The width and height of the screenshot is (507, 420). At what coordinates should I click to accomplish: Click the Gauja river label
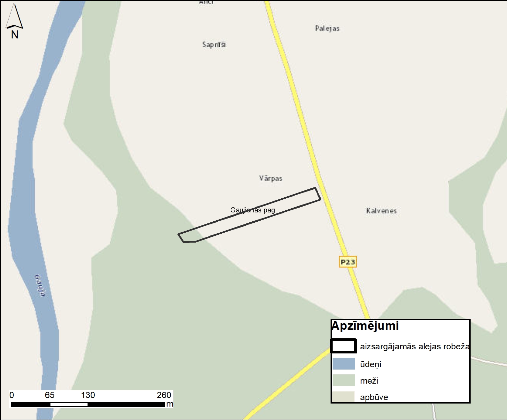pyautogui.click(x=40, y=285)
